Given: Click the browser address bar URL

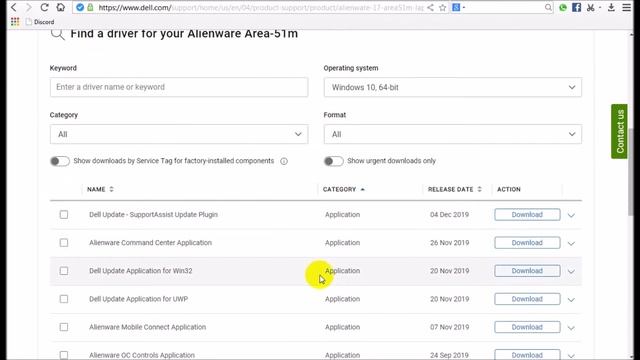Looking at the screenshot, I should tap(260, 7).
